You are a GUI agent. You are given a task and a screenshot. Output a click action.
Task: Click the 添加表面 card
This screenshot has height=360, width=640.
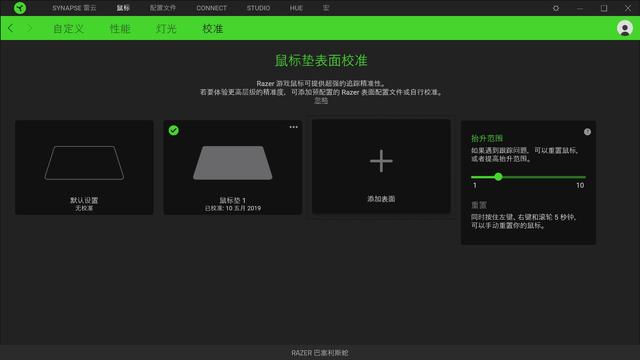click(x=381, y=167)
